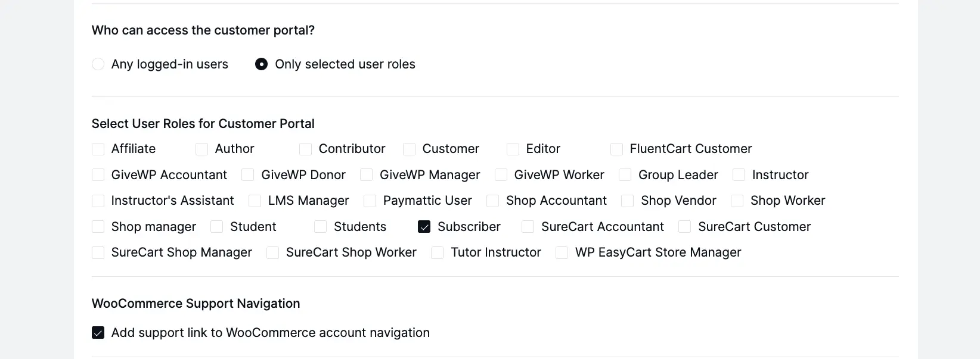Enable the Editor role
980x359 pixels.
tap(513, 149)
